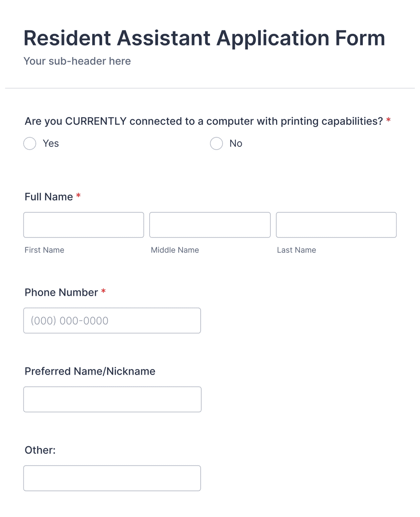Click the form title text

204,38
